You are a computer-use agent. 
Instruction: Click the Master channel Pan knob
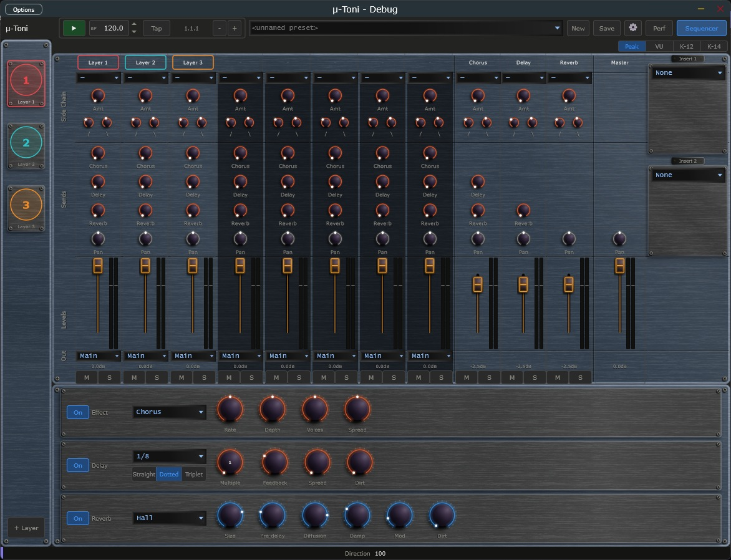point(619,239)
